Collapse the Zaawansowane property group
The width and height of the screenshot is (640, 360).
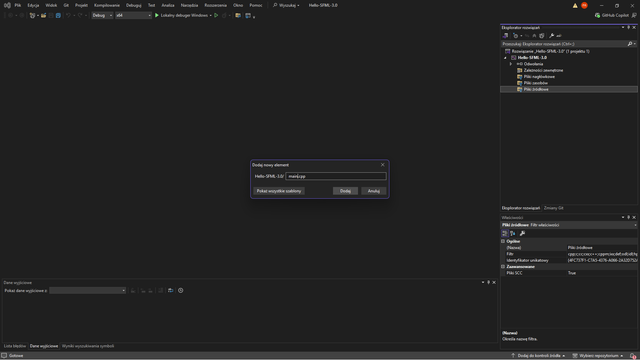(503, 267)
